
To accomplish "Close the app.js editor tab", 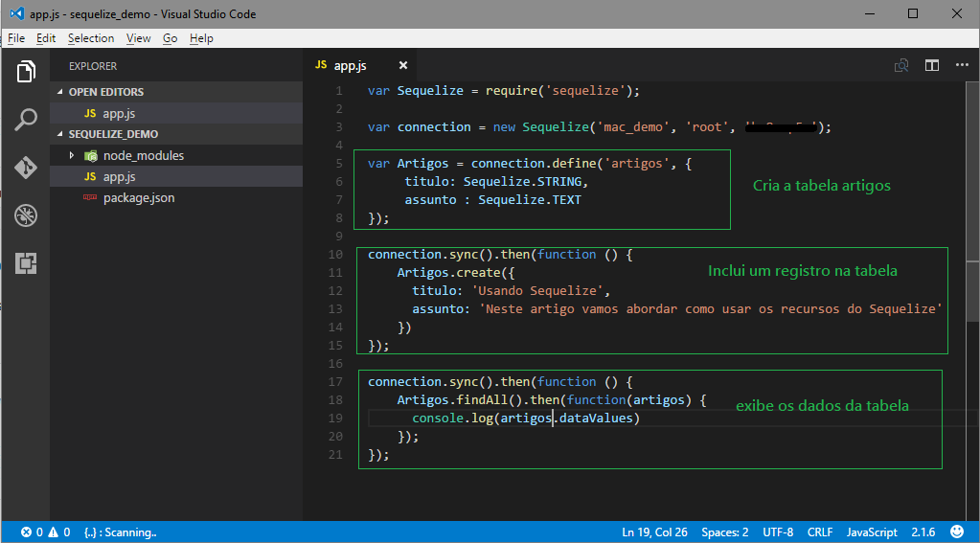I will [403, 66].
